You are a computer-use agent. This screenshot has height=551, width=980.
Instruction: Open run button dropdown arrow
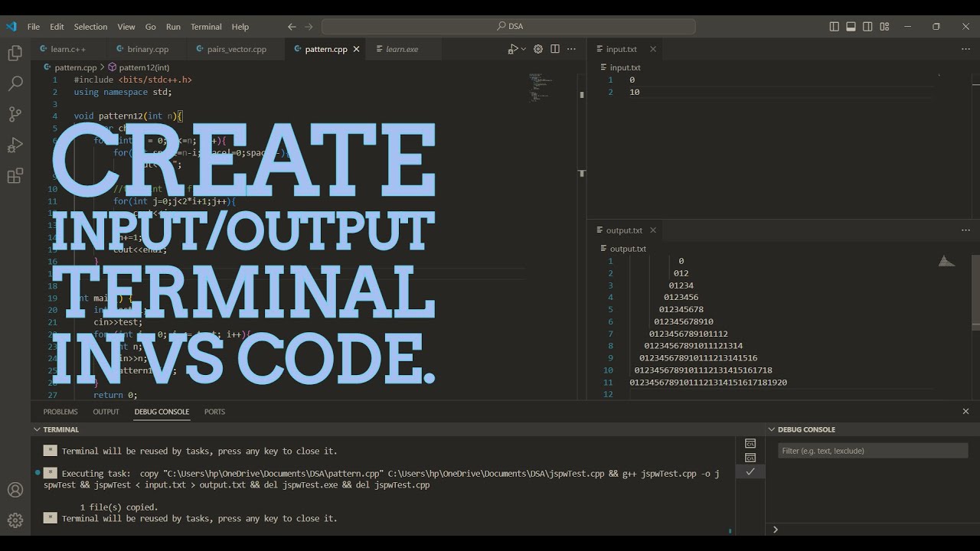524,49
